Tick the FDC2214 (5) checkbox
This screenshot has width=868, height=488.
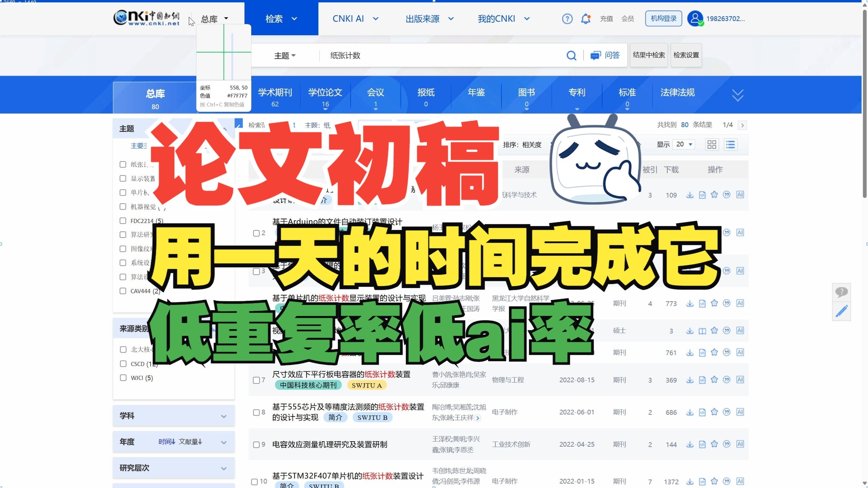[x=123, y=221]
